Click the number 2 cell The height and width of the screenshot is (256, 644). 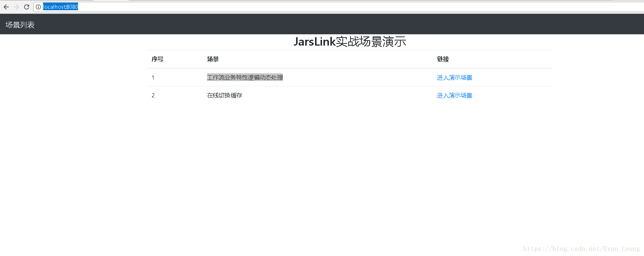[153, 96]
